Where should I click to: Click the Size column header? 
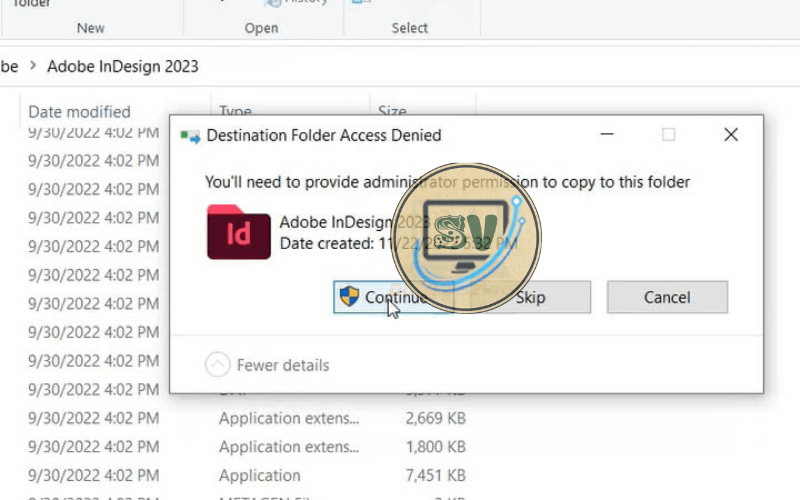tap(392, 111)
